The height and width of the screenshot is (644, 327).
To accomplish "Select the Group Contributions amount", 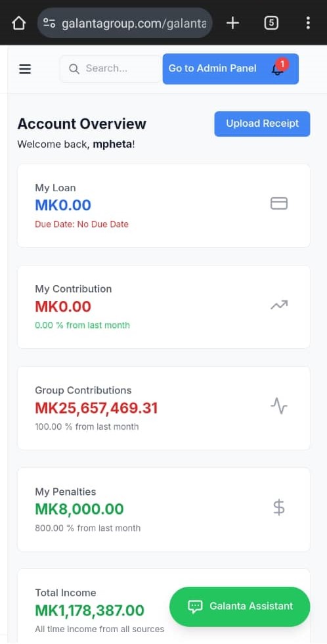I will pos(96,408).
